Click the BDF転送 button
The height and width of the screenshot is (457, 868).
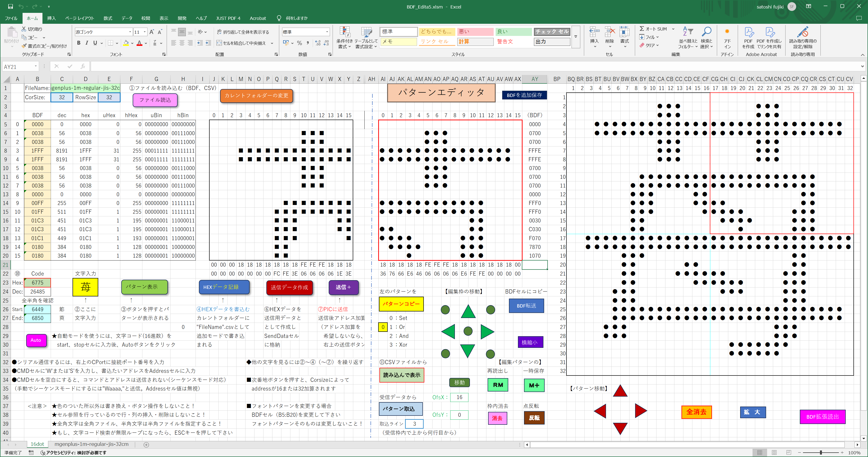(x=526, y=306)
